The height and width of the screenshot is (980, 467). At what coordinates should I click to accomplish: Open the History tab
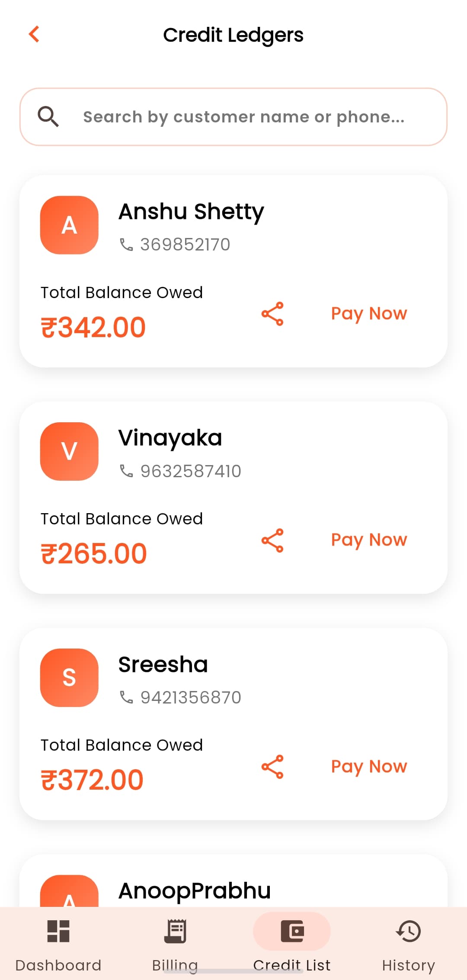409,945
